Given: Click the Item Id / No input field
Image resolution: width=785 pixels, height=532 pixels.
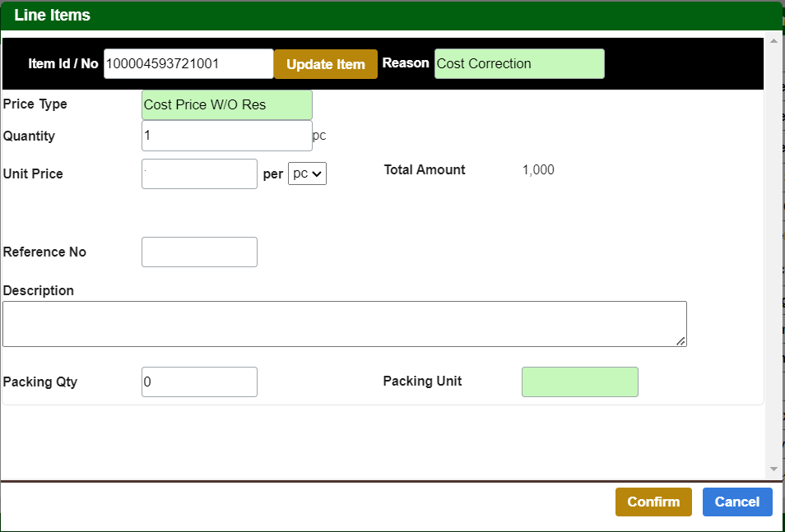Looking at the screenshot, I should [188, 63].
